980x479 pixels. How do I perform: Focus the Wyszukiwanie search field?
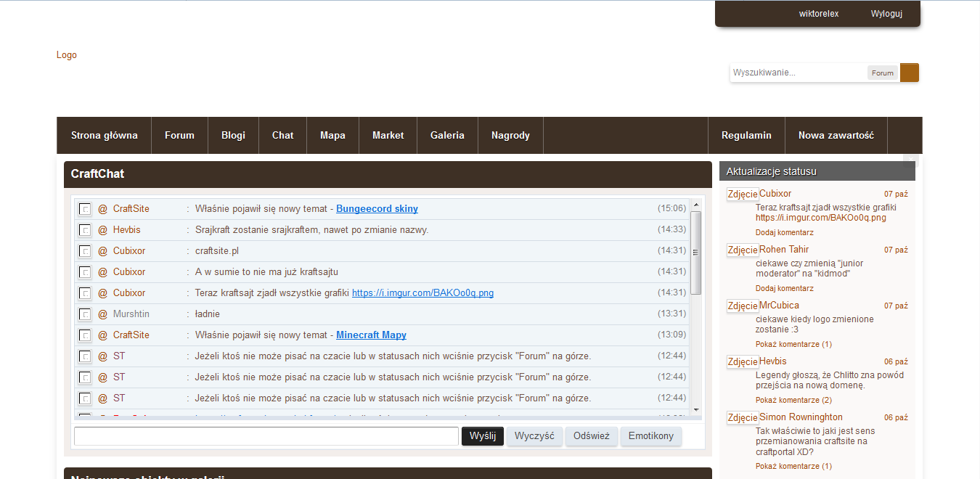[x=799, y=73]
